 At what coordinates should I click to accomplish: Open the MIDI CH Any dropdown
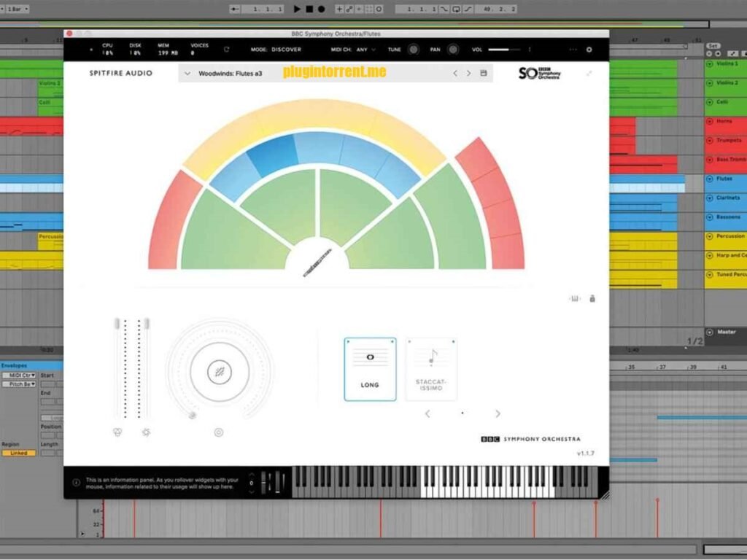point(366,50)
